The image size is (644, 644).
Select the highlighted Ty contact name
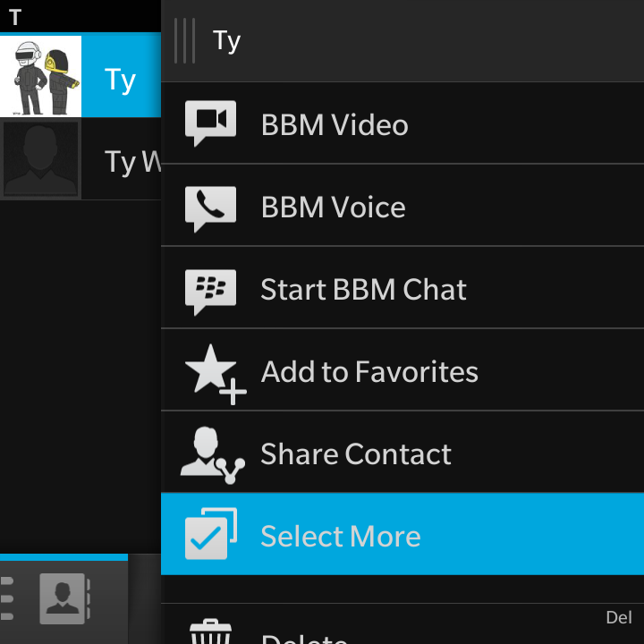(x=120, y=80)
